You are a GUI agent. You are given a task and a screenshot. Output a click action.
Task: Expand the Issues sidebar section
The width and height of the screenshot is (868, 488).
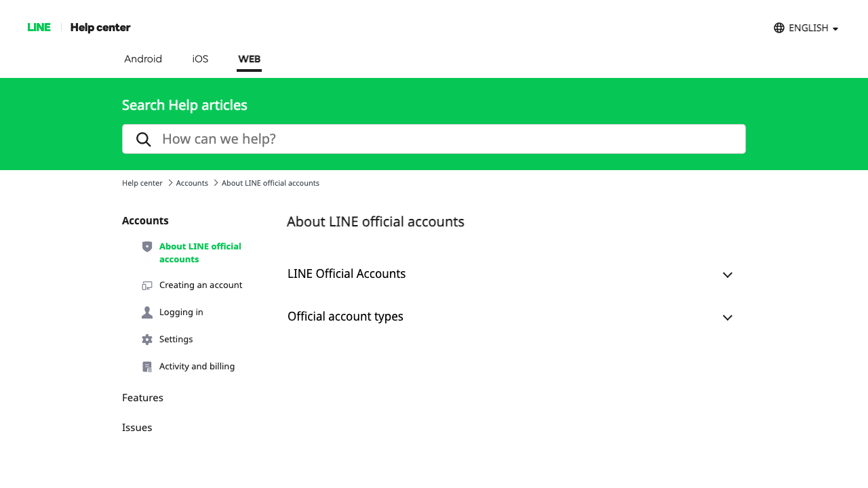[x=137, y=428]
